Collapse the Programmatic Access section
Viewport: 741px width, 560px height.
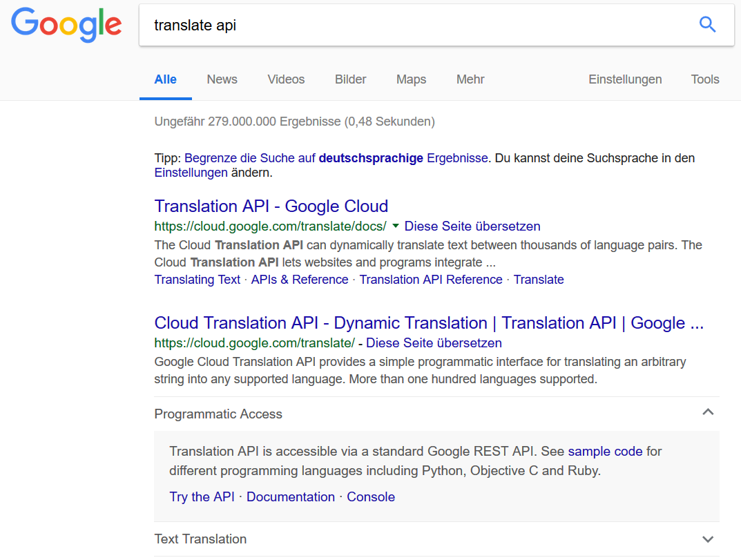point(708,412)
